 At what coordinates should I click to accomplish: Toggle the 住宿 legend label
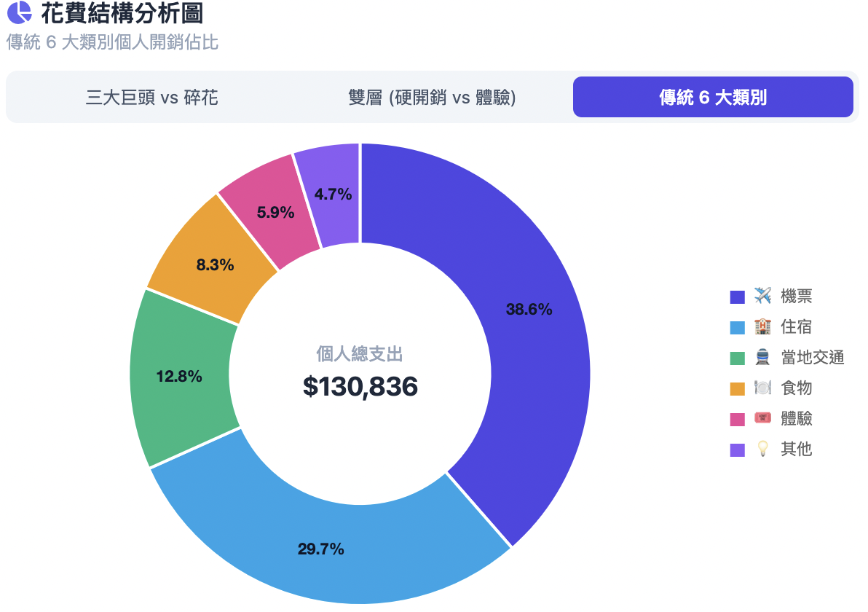[x=796, y=327]
